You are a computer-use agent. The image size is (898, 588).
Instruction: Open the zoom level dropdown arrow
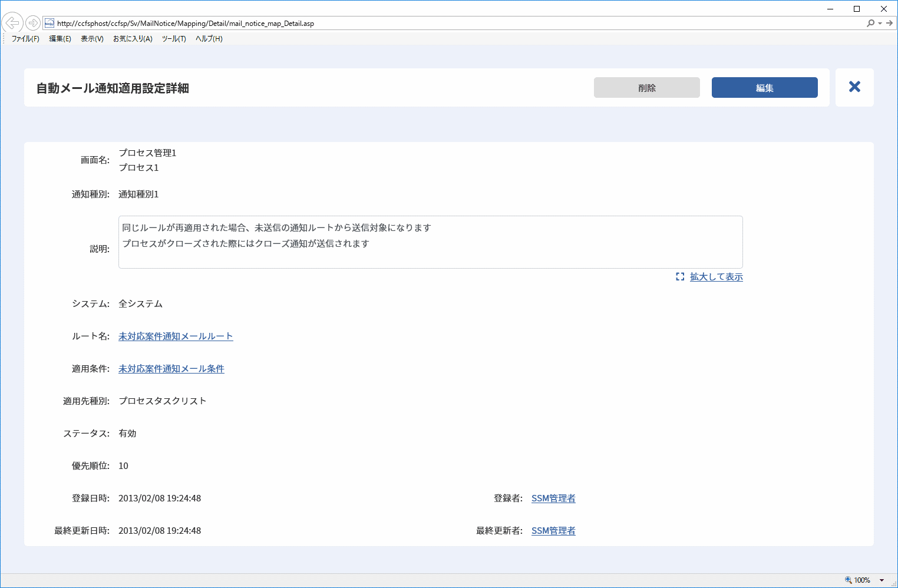click(882, 580)
